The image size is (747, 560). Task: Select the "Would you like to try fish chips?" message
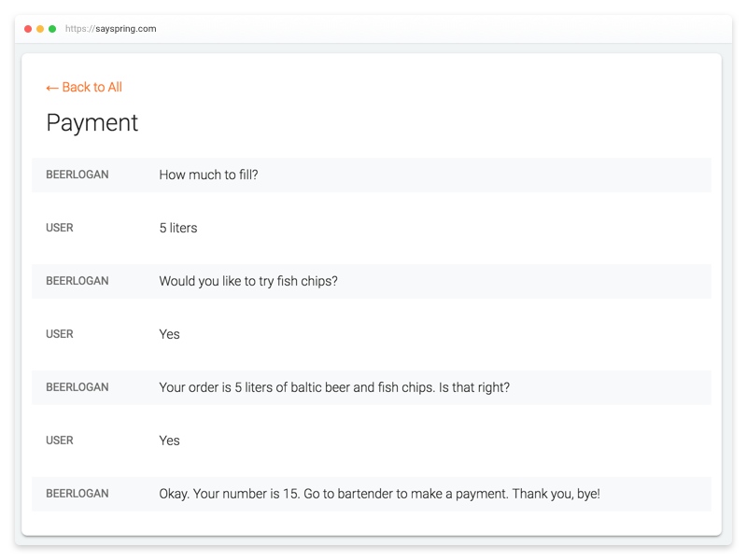tap(248, 281)
